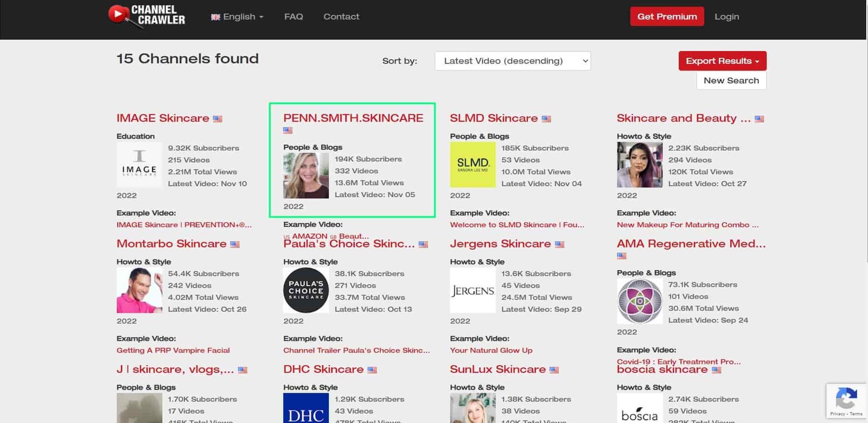Click the boscia logo thumbnail

click(640, 408)
